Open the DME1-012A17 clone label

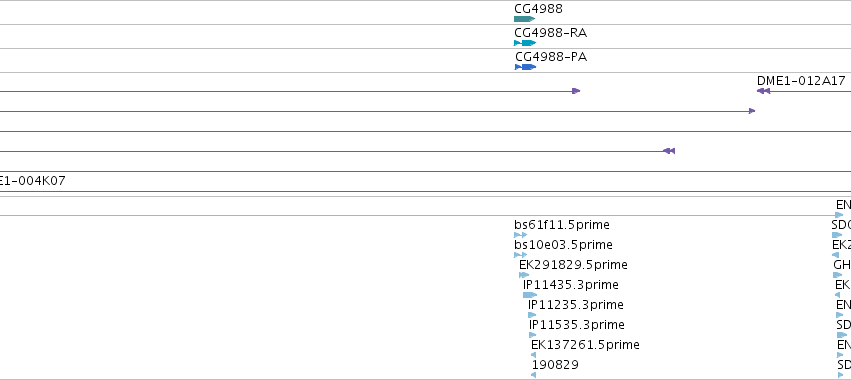point(801,81)
